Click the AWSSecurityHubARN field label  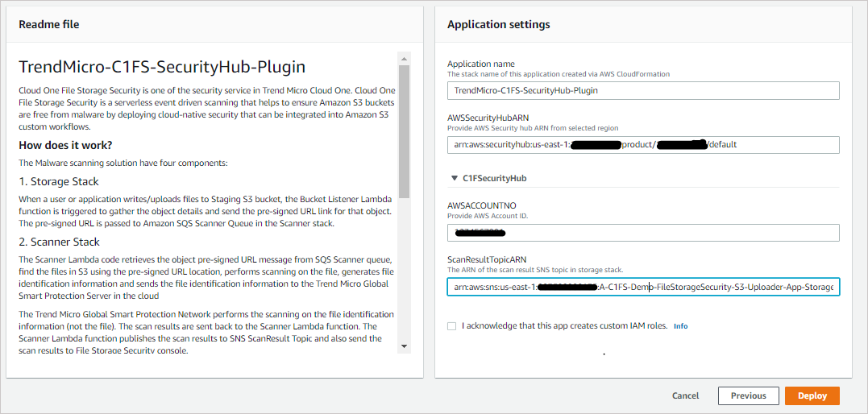point(487,117)
